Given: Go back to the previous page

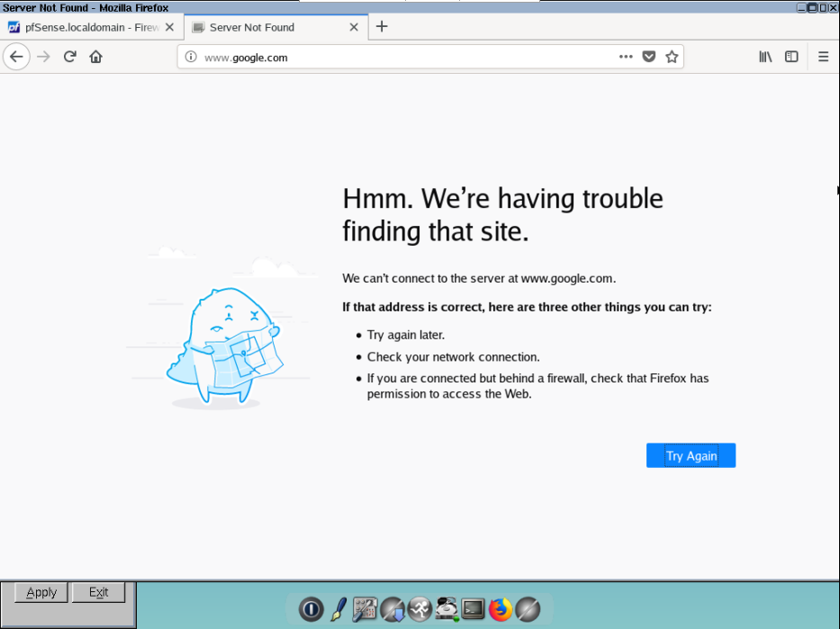Looking at the screenshot, I should click(x=16, y=57).
